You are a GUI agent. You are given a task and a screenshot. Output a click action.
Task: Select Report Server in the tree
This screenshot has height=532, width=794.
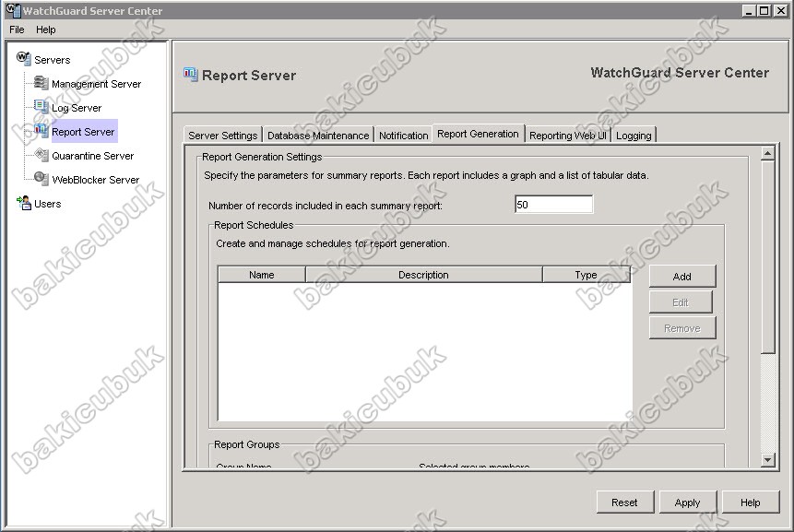click(x=83, y=132)
